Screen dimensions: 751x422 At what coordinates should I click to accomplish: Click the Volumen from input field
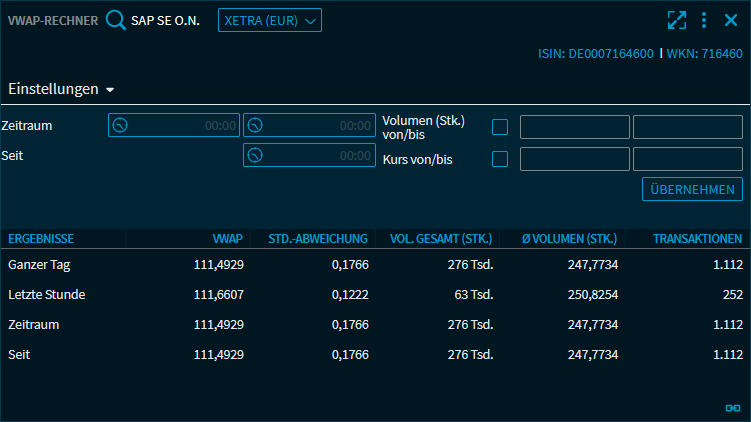[x=574, y=127]
